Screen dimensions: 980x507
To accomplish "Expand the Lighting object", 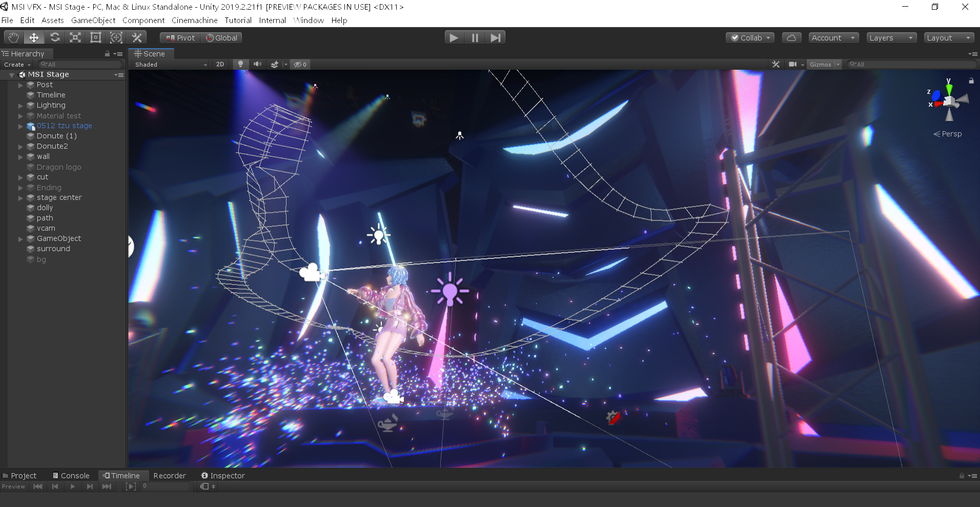I will 21,106.
